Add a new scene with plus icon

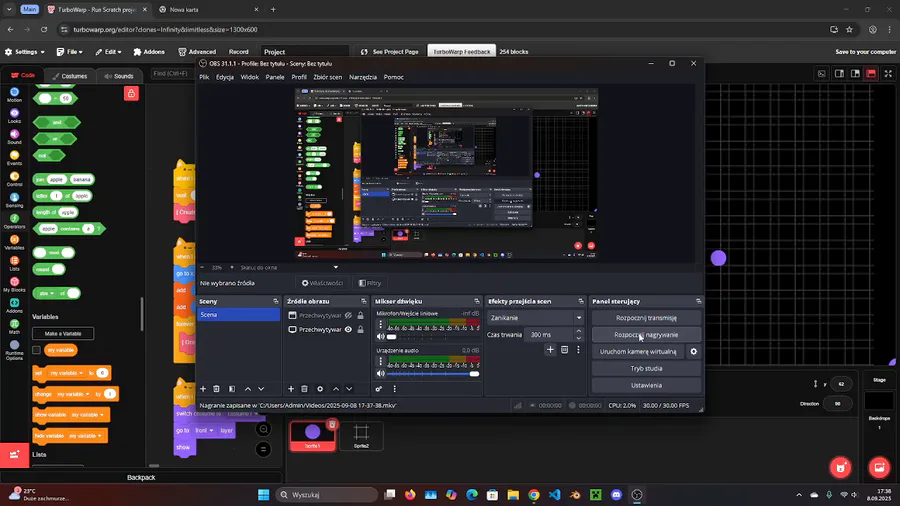tap(203, 389)
